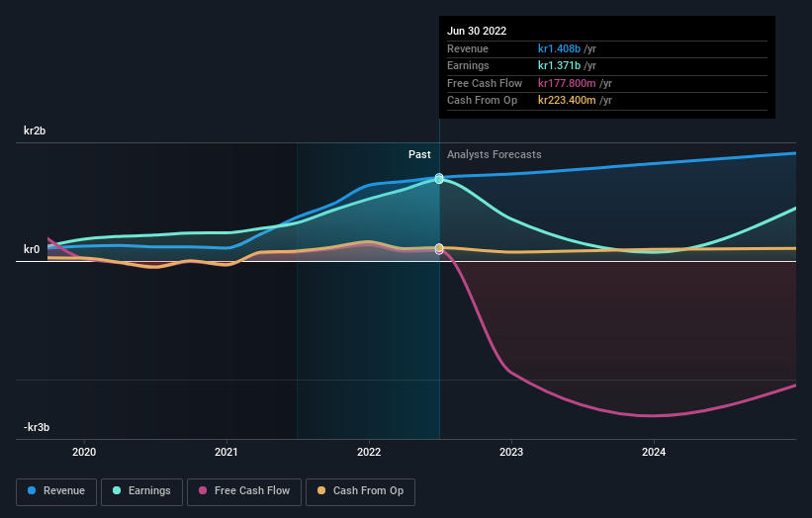Click the Past label on chart

pyautogui.click(x=419, y=155)
